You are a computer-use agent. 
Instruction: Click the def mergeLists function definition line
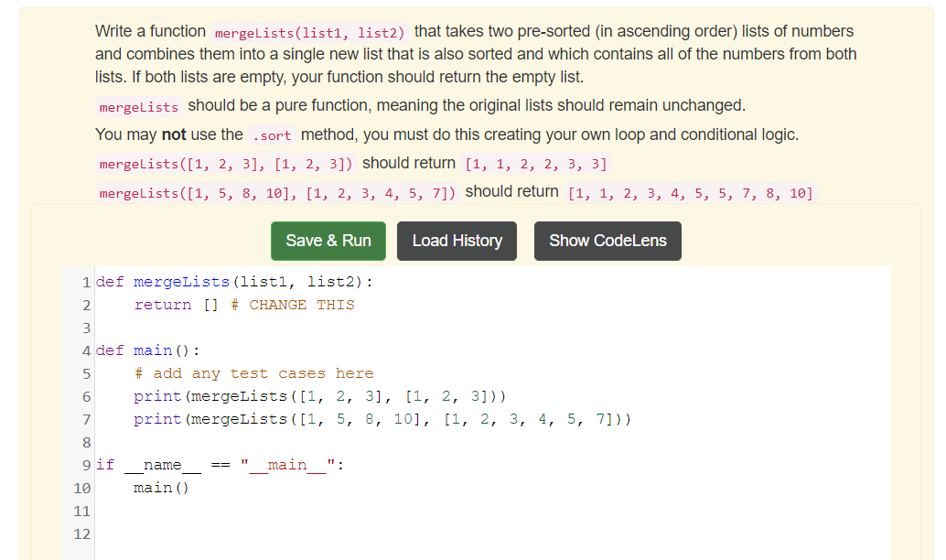coord(220,281)
